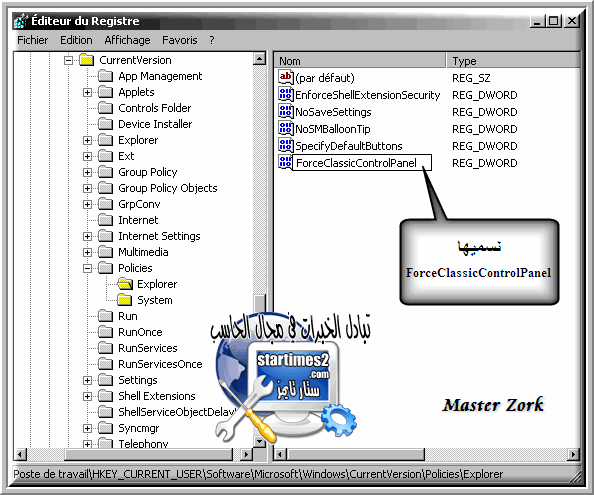Click the tree pane's vertical scroll-down arrow
The width and height of the screenshot is (594, 495).
pyautogui.click(x=259, y=442)
